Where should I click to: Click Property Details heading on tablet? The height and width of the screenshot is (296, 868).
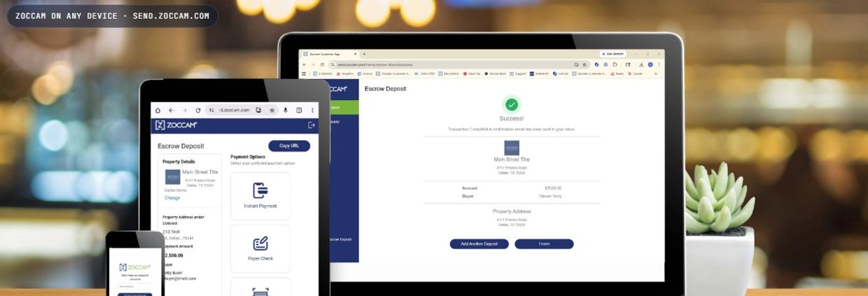click(179, 161)
